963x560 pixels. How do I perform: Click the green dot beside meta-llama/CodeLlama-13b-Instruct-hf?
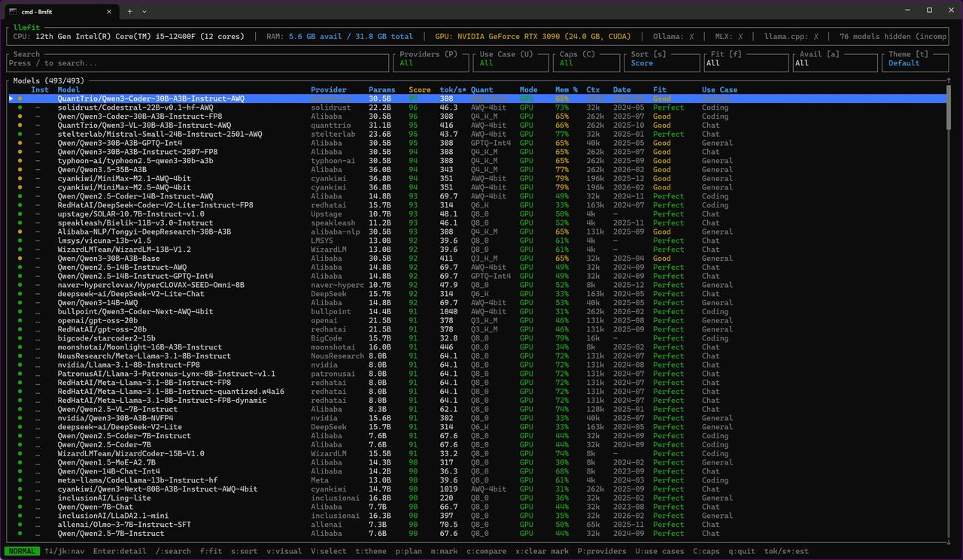(x=20, y=480)
